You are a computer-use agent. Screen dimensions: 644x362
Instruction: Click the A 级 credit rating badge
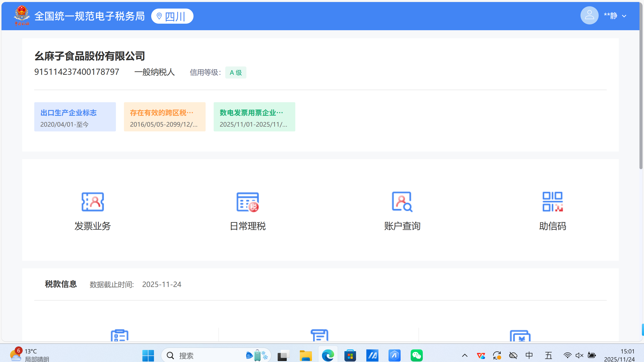(236, 73)
